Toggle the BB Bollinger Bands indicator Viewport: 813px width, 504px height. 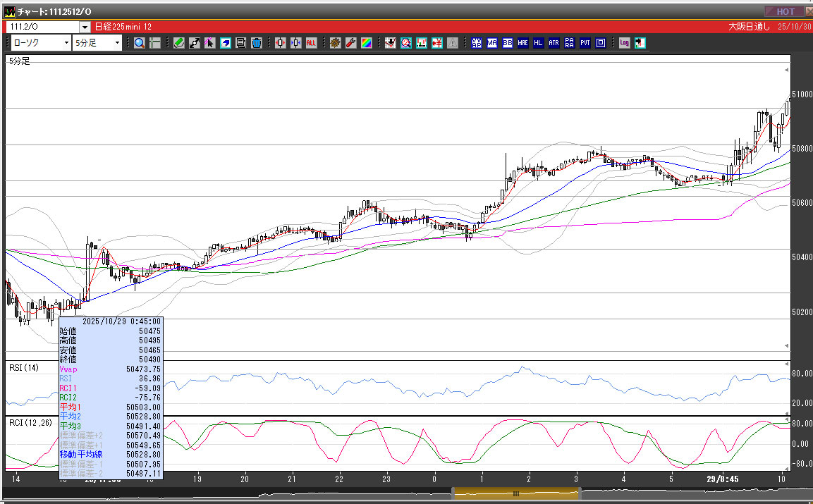click(x=507, y=43)
